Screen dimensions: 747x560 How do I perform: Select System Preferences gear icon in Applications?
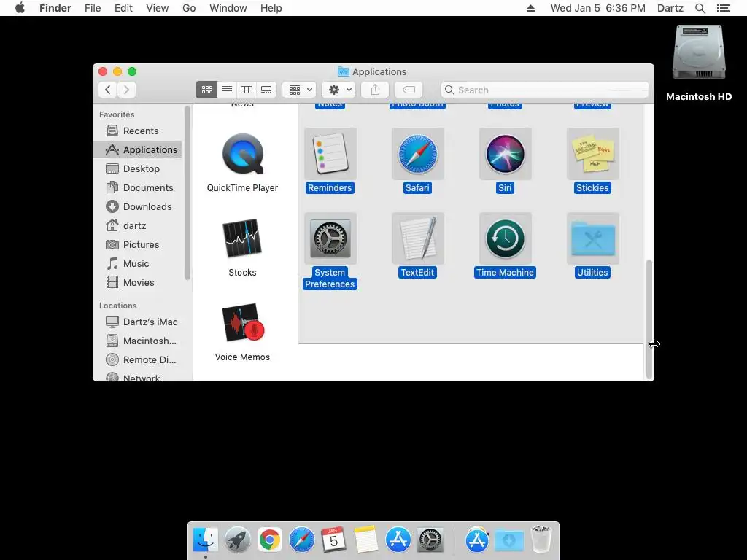point(330,238)
